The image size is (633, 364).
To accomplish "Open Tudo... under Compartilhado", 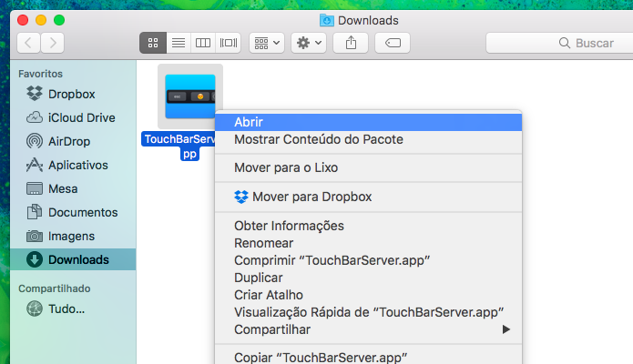I will coord(73,309).
